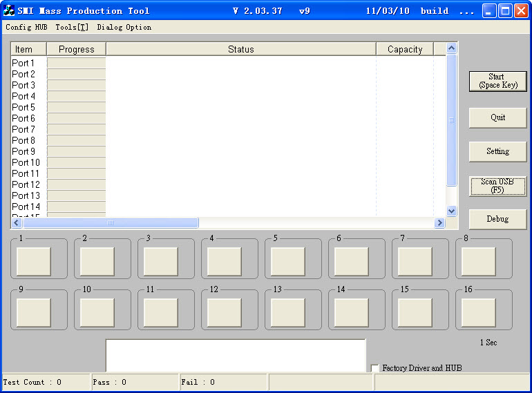The height and width of the screenshot is (393, 532).
Task: Click the list scroll up arrow
Action: coord(452,48)
